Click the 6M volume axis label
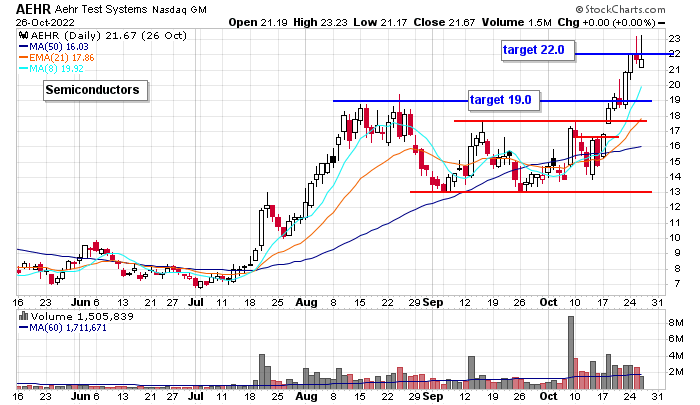 675,339
